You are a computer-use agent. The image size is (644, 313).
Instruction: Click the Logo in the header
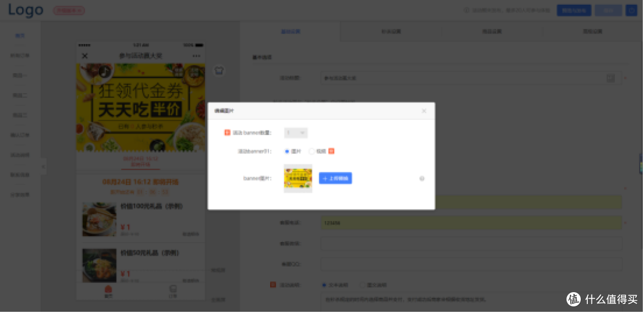[26, 10]
